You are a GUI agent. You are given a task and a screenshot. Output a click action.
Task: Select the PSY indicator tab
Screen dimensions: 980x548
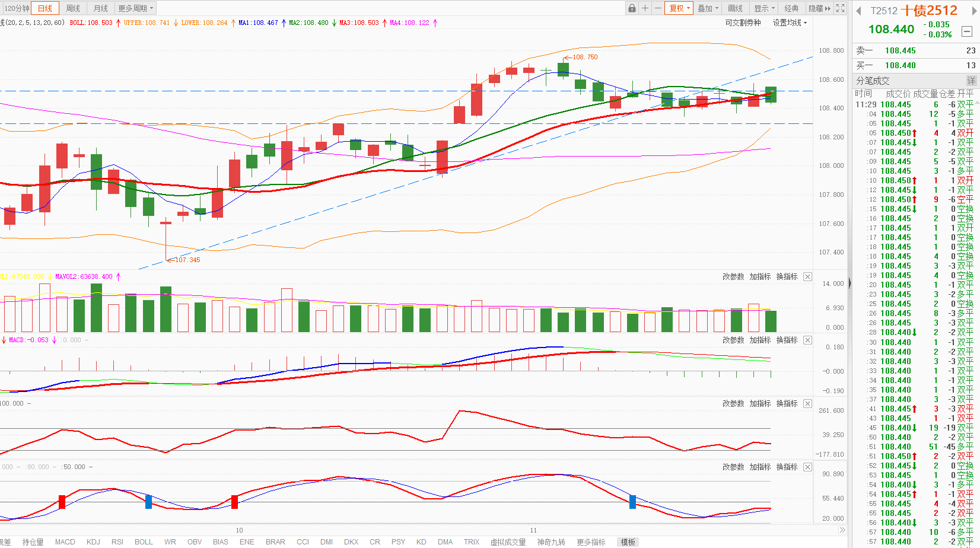398,542
